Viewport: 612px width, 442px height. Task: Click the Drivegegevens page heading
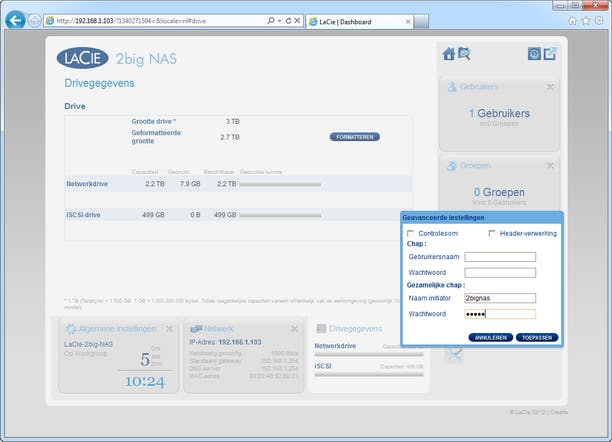coord(99,83)
